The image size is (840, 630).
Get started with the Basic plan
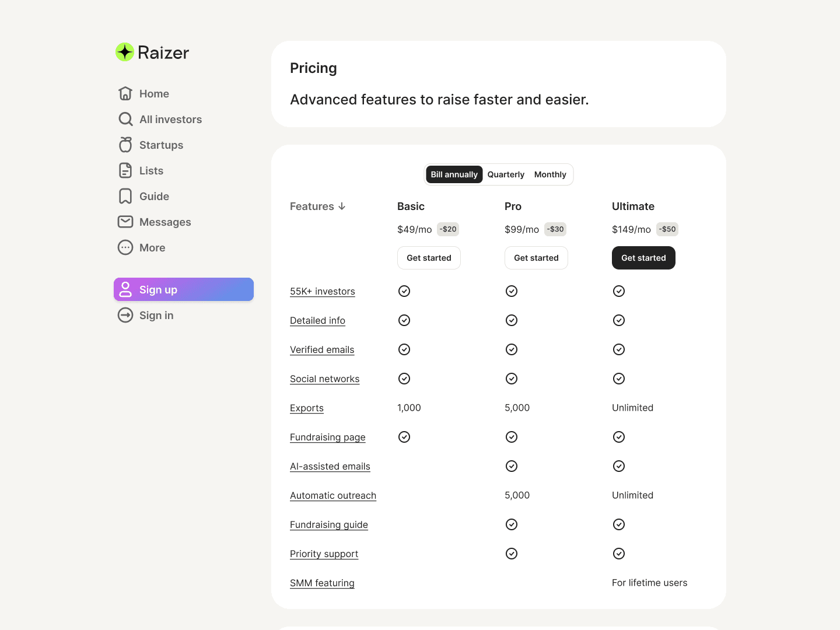(x=429, y=258)
